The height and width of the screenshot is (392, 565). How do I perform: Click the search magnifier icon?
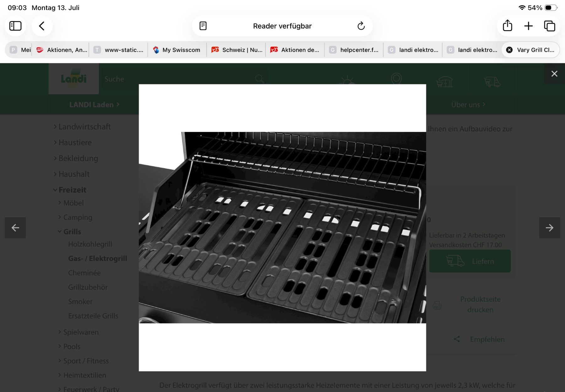click(x=260, y=79)
